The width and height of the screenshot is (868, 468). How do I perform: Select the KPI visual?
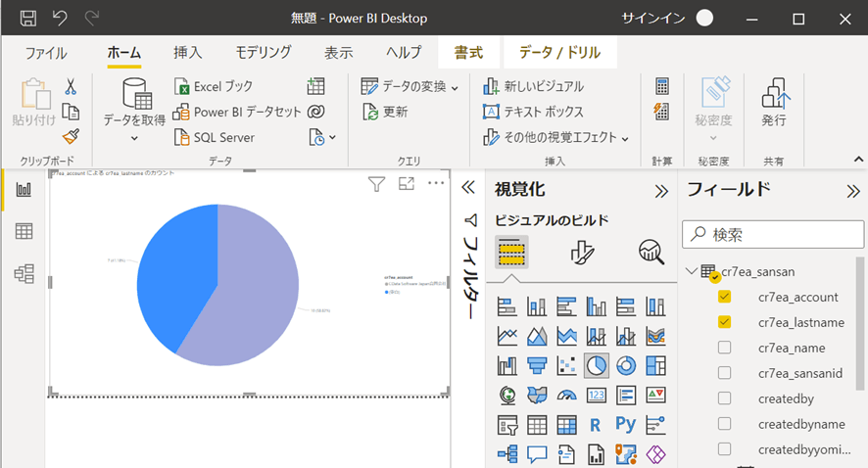coord(655,395)
